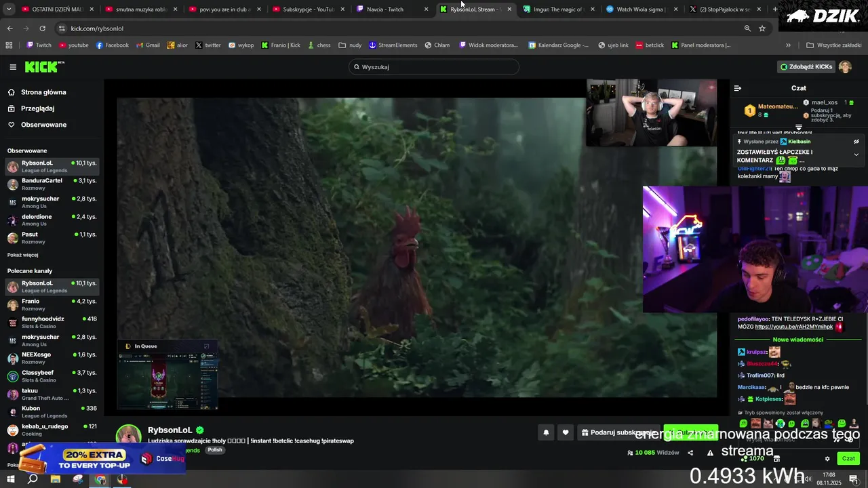Open the chess bookmark
Image resolution: width=868 pixels, height=488 pixels.
click(x=319, y=45)
